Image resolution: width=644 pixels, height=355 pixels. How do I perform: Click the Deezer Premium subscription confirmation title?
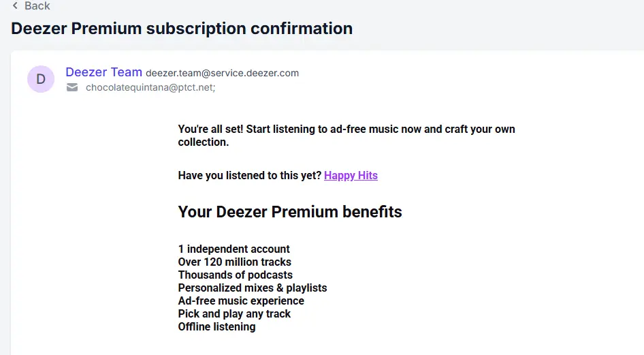pos(182,29)
